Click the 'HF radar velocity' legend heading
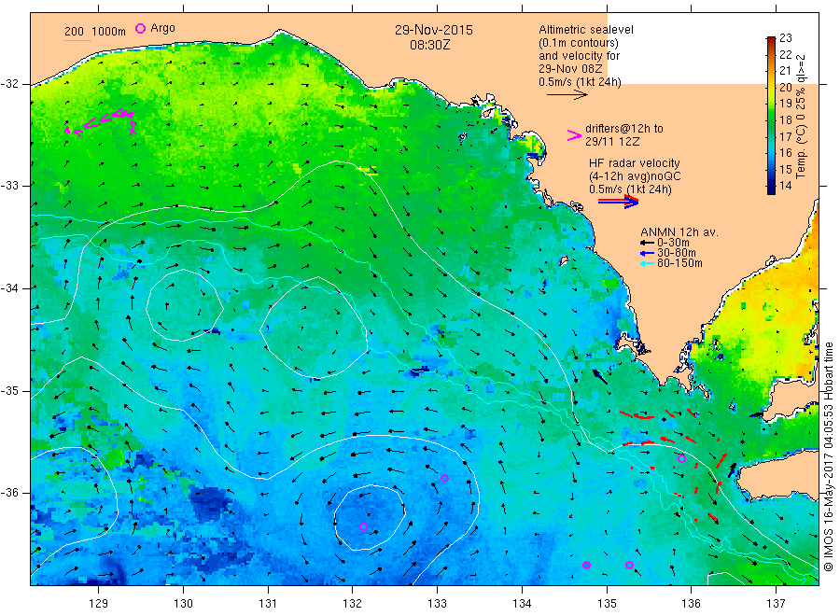Image resolution: width=840 pixels, height=616 pixels. 635,162
